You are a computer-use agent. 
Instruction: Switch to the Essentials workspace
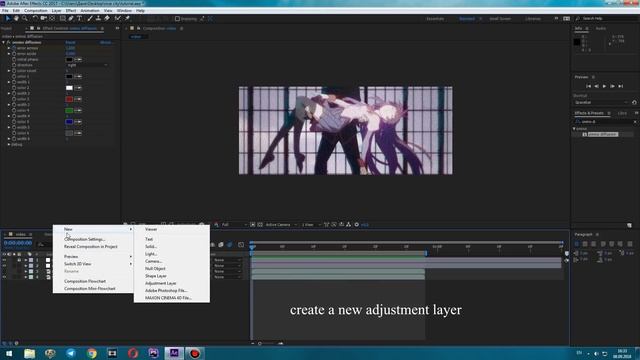[x=435, y=19]
